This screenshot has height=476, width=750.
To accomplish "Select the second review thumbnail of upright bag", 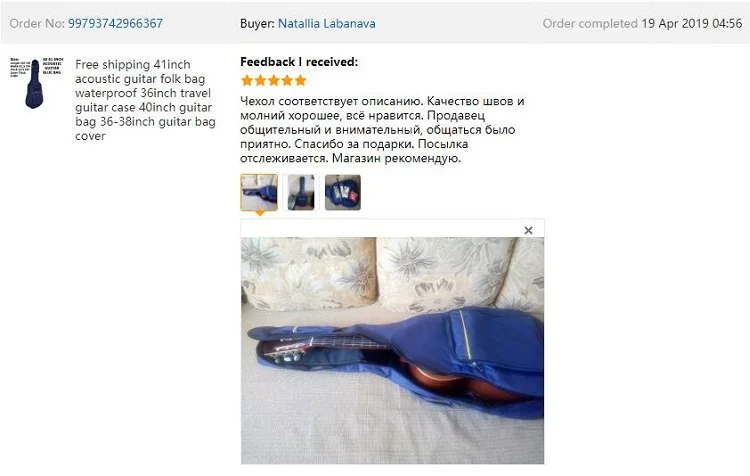I will click(x=301, y=192).
